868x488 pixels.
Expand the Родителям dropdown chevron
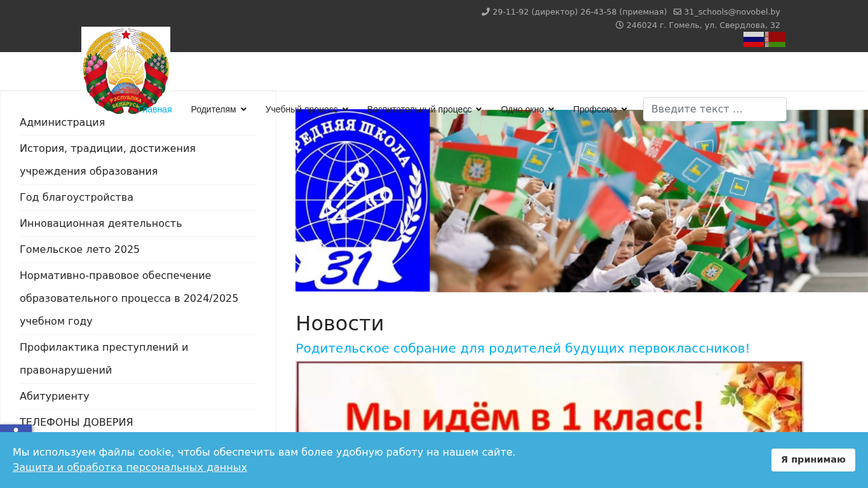[243, 109]
